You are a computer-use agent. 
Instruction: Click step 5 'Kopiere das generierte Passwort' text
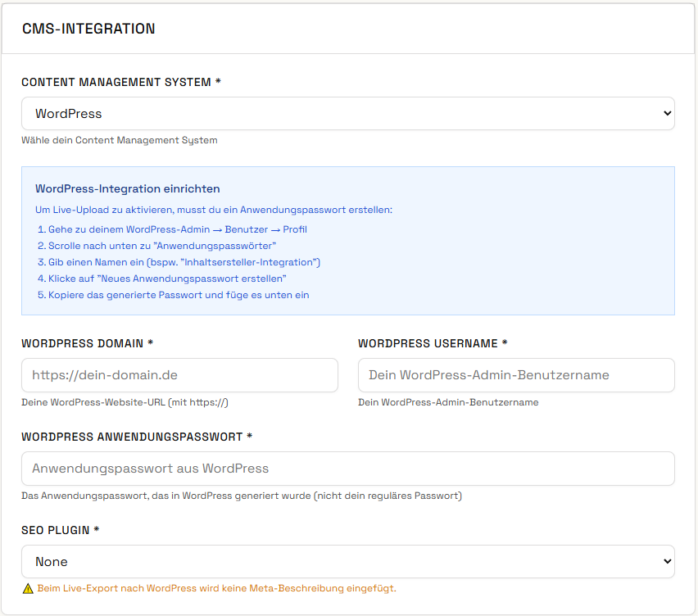pyautogui.click(x=179, y=296)
